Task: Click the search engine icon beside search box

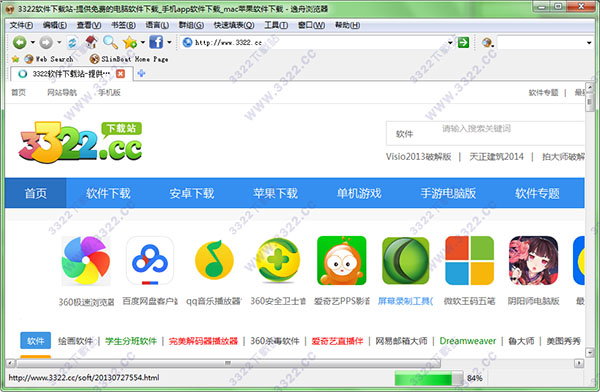Action: pyautogui.click(x=487, y=42)
